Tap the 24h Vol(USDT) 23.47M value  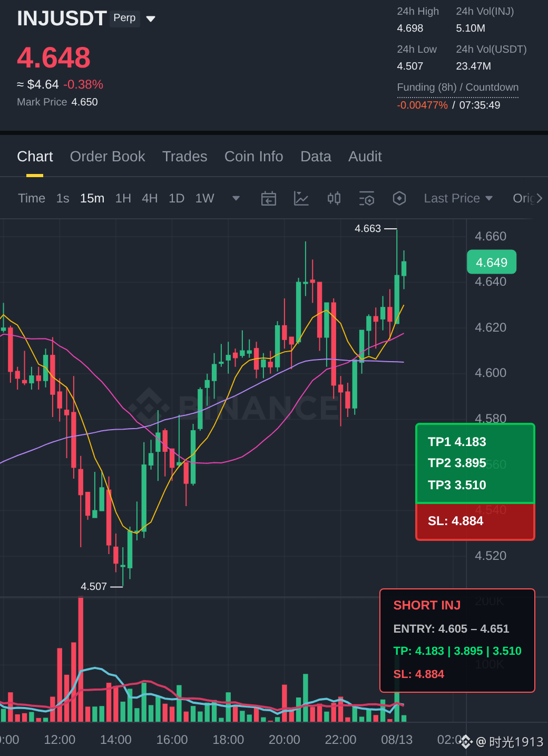coord(474,66)
